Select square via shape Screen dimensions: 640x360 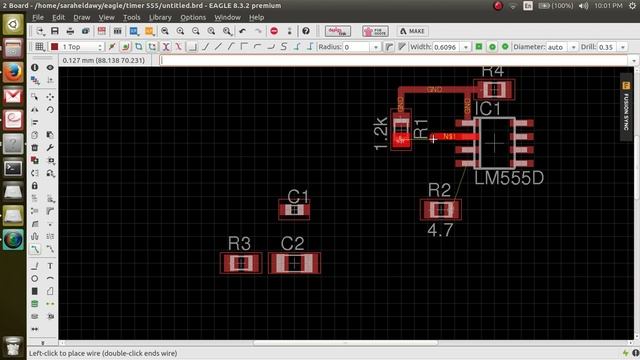click(x=479, y=47)
